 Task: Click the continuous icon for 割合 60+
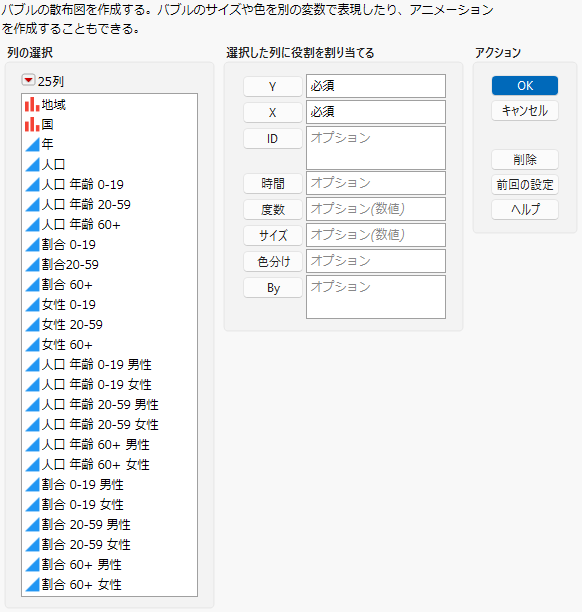point(32,285)
